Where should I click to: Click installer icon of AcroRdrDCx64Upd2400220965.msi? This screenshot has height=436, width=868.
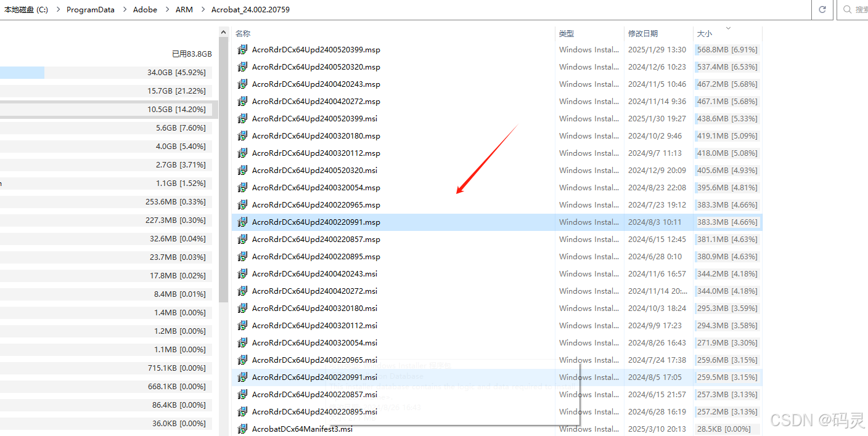point(243,360)
